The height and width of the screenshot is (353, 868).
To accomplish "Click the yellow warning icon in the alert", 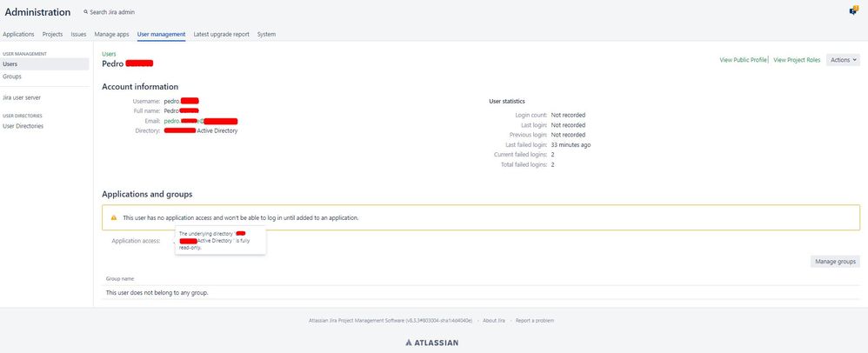I will pyautogui.click(x=113, y=218).
